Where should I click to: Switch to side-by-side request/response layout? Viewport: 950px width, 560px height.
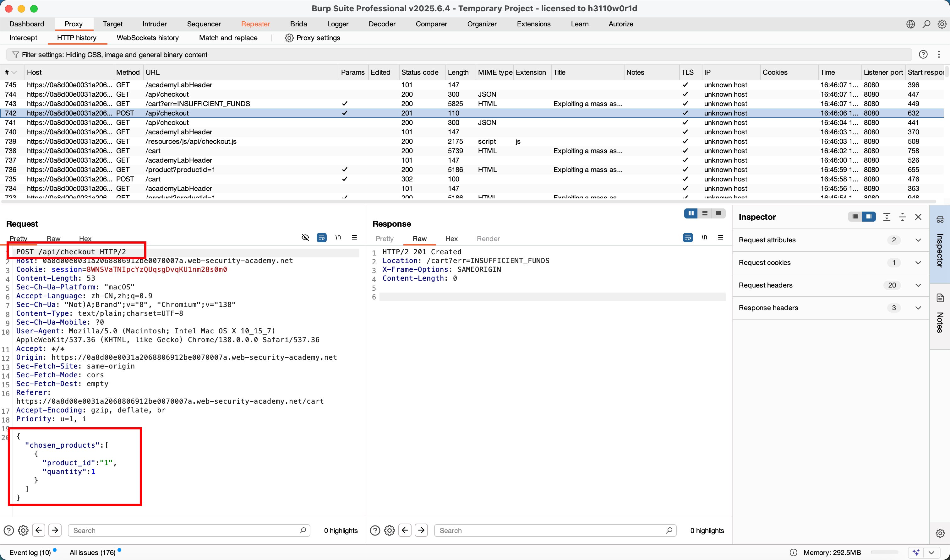point(691,213)
